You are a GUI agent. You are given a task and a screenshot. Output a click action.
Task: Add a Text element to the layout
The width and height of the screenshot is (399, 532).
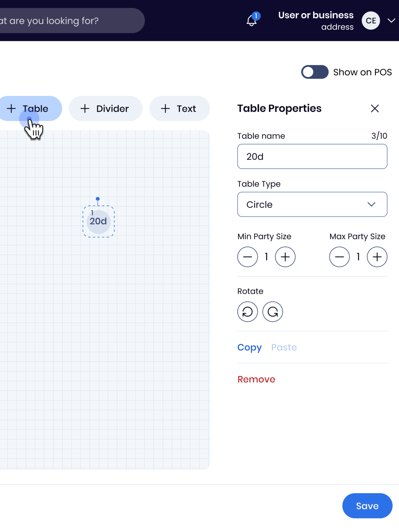(179, 108)
